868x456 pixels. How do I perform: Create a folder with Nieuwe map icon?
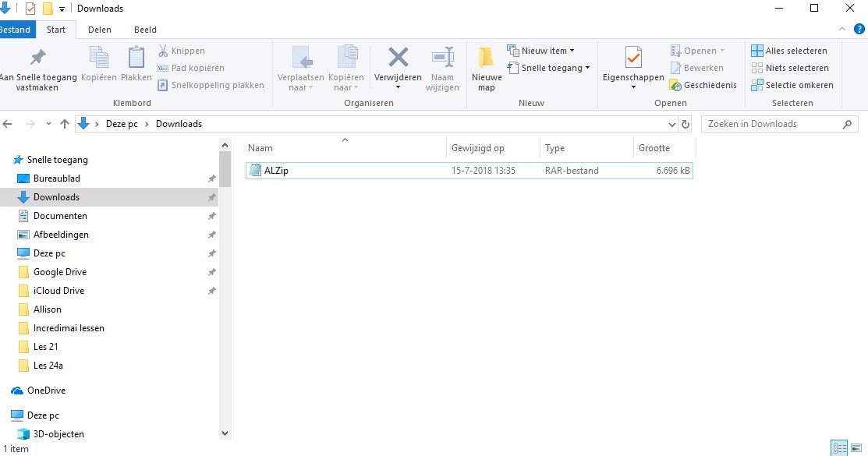click(486, 58)
